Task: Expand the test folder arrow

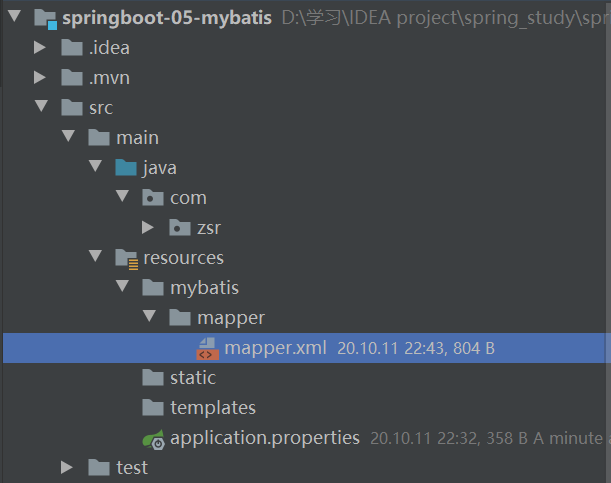Action: point(67,467)
